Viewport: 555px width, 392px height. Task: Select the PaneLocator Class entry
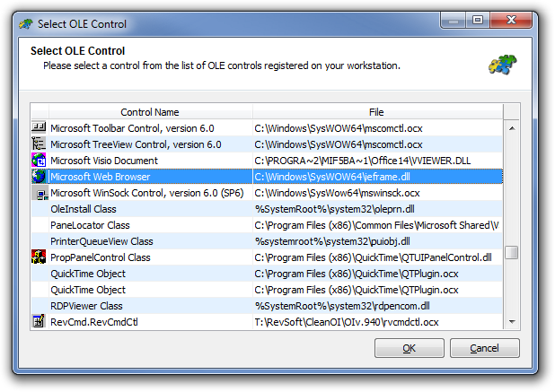click(x=90, y=225)
